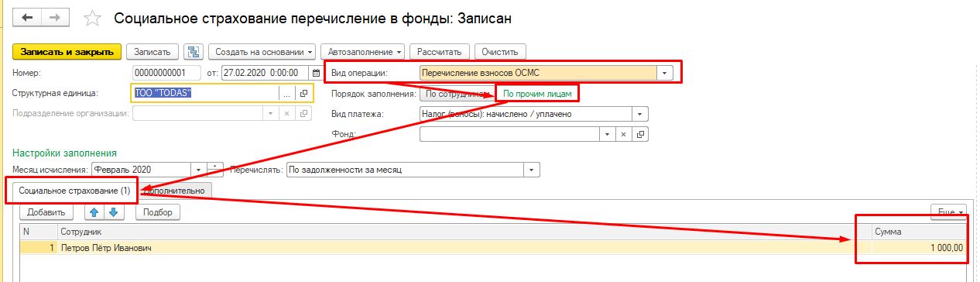Viewport: 980px width, 282px height.
Task: Select 'По сотрудникам' fill order
Action: pyautogui.click(x=456, y=94)
